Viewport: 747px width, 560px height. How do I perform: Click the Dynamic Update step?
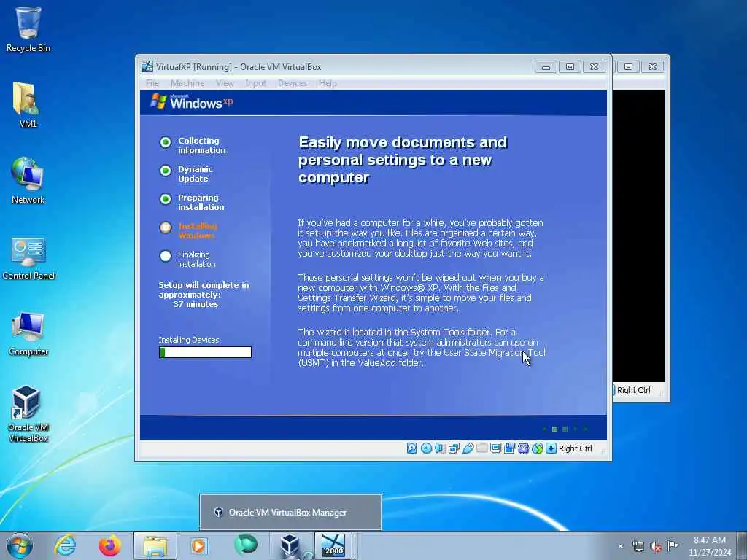point(187,174)
